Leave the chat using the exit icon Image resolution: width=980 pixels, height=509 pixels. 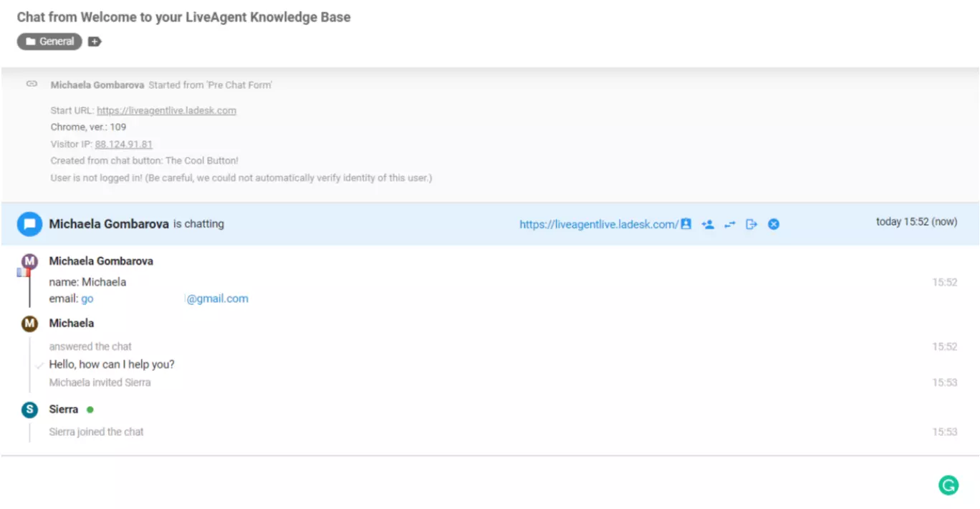pyautogui.click(x=751, y=224)
